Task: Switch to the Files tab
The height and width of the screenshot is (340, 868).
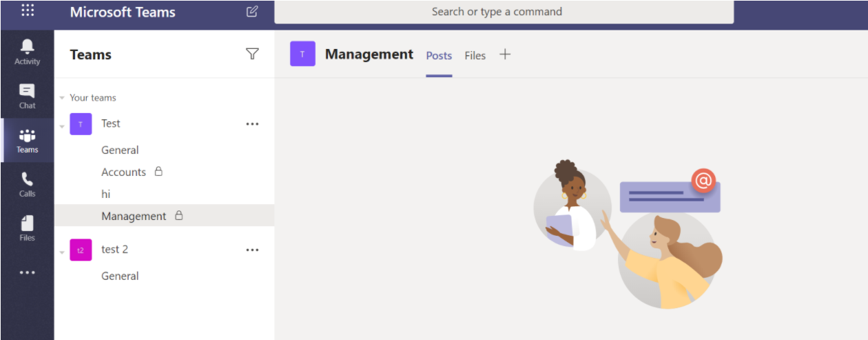Action: [x=475, y=56]
